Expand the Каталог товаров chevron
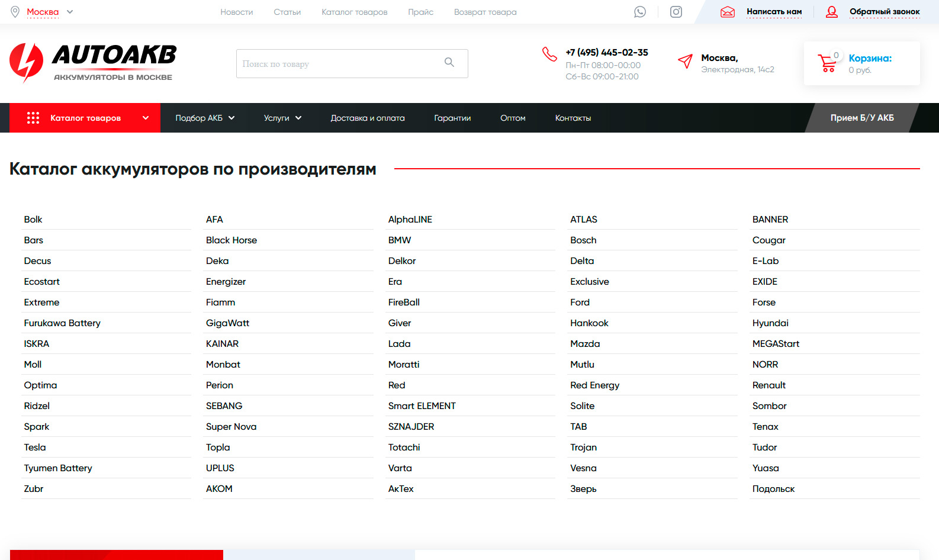This screenshot has height=560, width=939. click(x=146, y=118)
